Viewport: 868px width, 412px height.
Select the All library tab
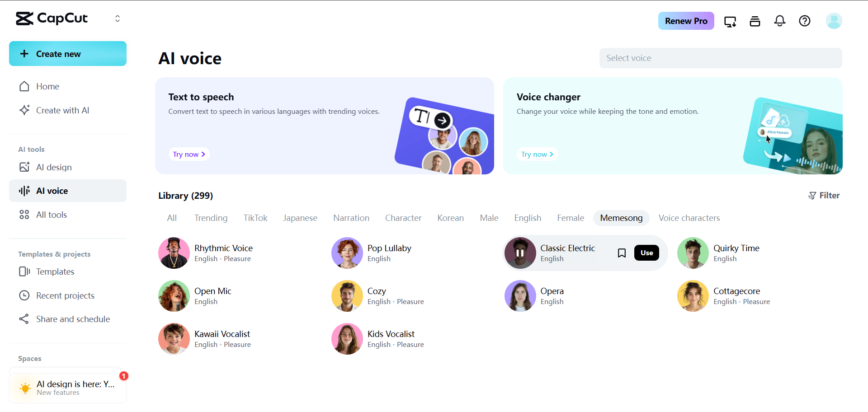click(172, 218)
